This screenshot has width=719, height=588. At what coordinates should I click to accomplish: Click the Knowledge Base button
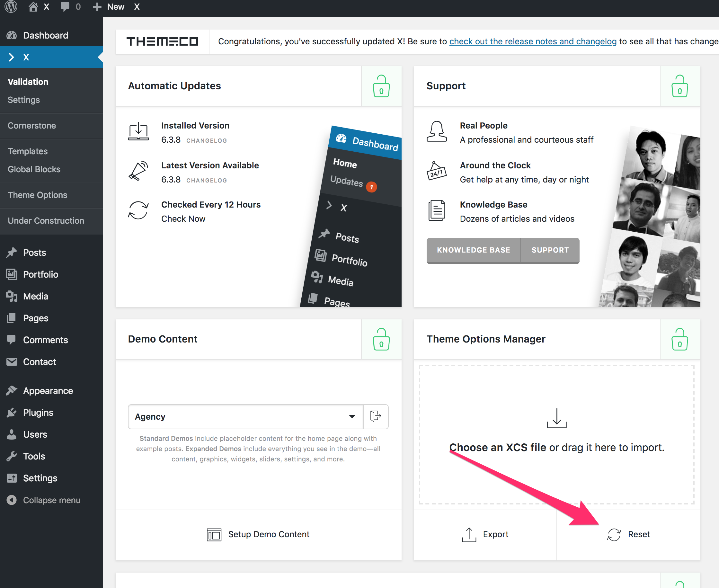coord(474,250)
